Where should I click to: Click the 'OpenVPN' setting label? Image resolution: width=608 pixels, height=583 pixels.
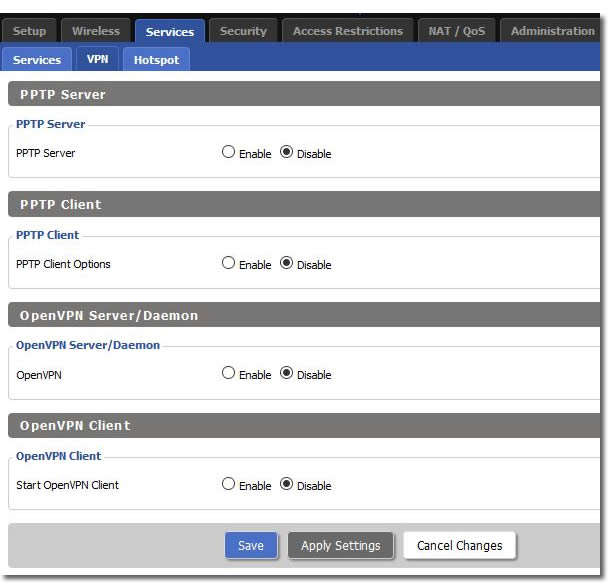tap(39, 375)
